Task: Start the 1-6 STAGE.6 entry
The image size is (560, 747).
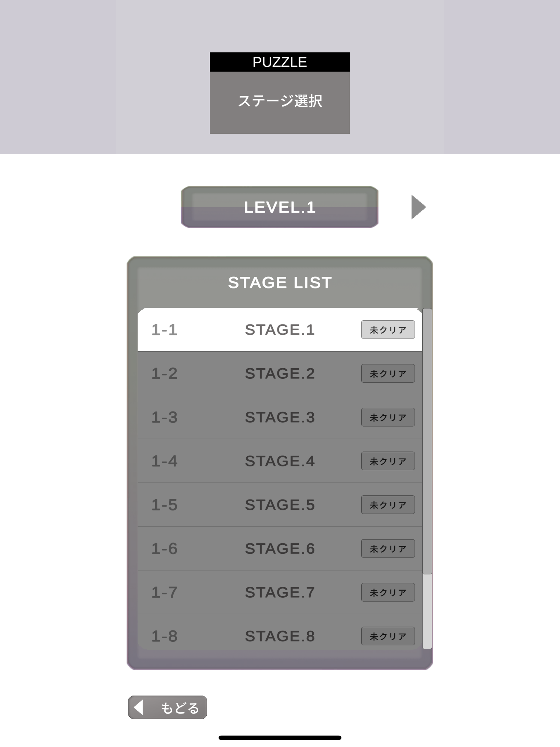Action: pyautogui.click(x=279, y=548)
